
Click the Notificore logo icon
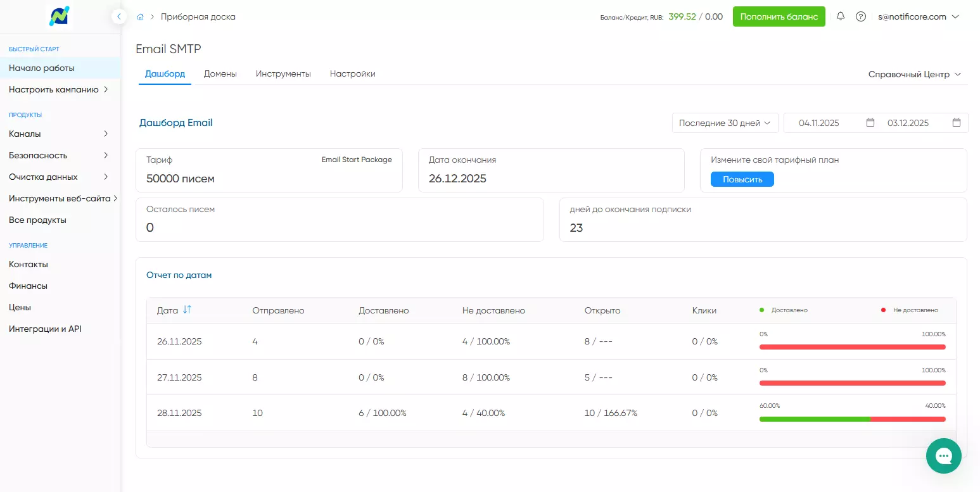[60, 16]
